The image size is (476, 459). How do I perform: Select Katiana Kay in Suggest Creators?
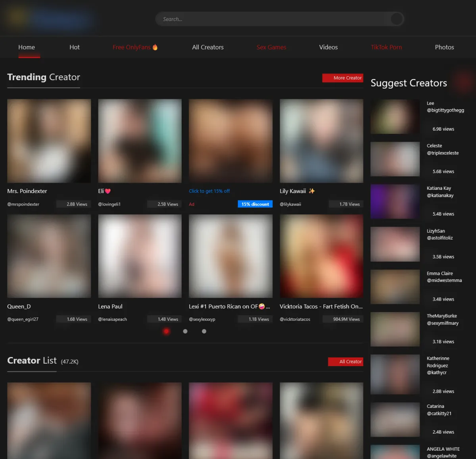(x=439, y=188)
